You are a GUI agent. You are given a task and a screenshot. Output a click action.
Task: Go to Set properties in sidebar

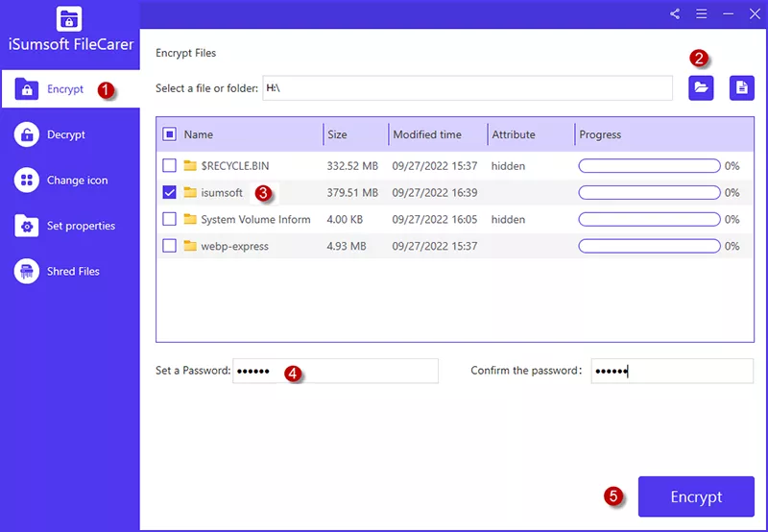[81, 227]
